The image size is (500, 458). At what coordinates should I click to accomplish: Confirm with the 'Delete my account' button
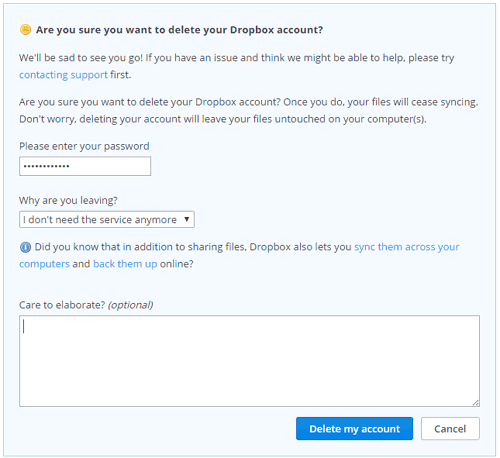pos(354,429)
